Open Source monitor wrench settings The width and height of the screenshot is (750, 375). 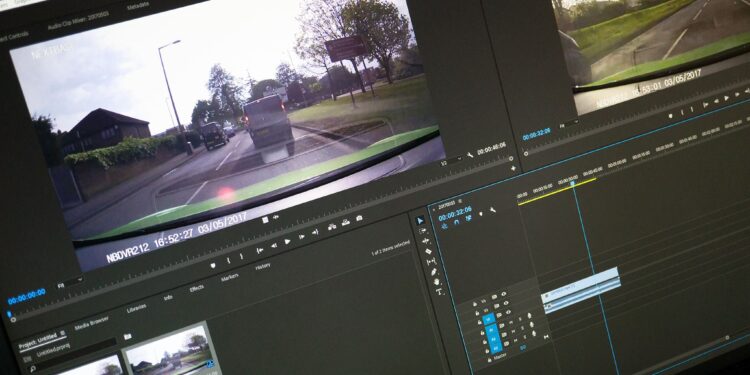click(x=470, y=154)
